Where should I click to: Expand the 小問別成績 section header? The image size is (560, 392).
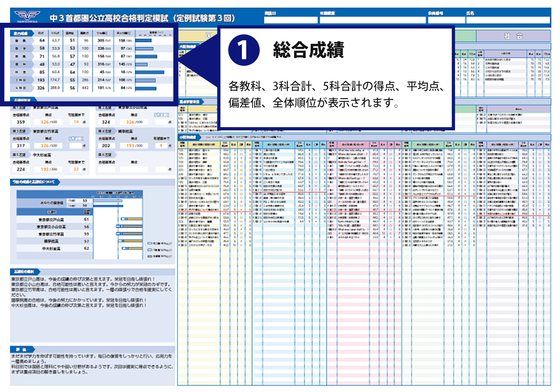click(x=188, y=136)
